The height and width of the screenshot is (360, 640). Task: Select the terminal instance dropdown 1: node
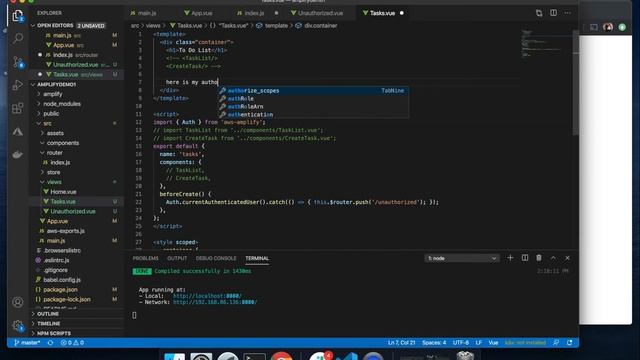462,258
